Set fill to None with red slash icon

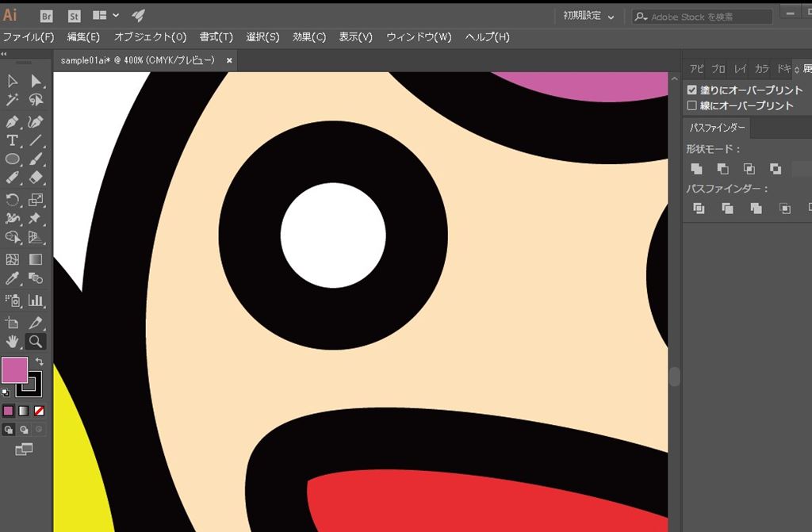(39, 411)
